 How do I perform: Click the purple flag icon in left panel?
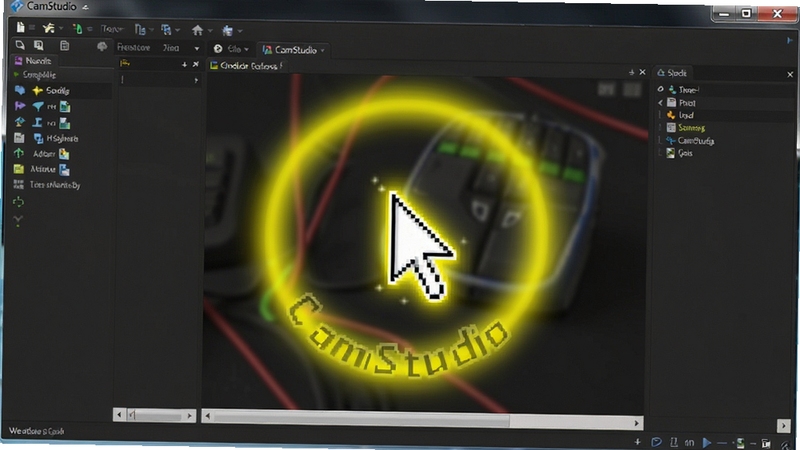click(x=20, y=106)
